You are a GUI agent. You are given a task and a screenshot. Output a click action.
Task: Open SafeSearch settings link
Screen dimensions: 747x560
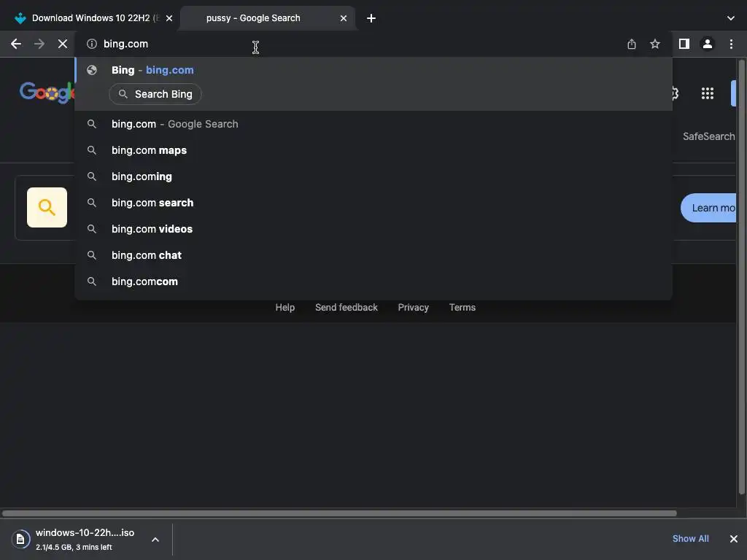[x=709, y=136]
